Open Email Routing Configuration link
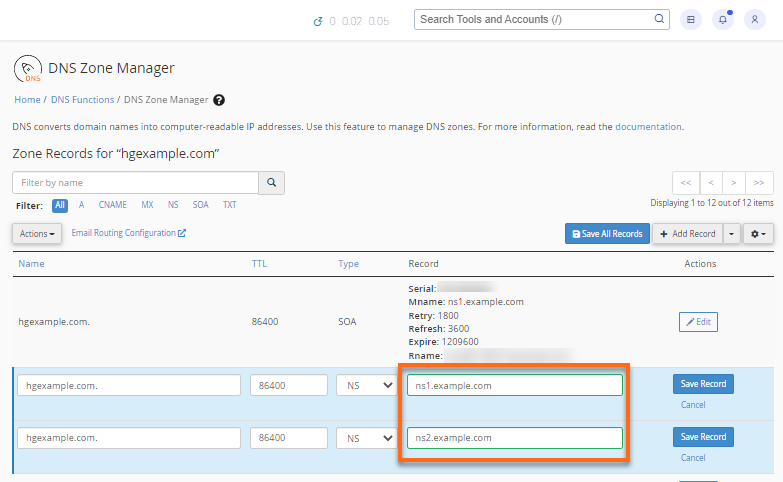 click(x=128, y=233)
